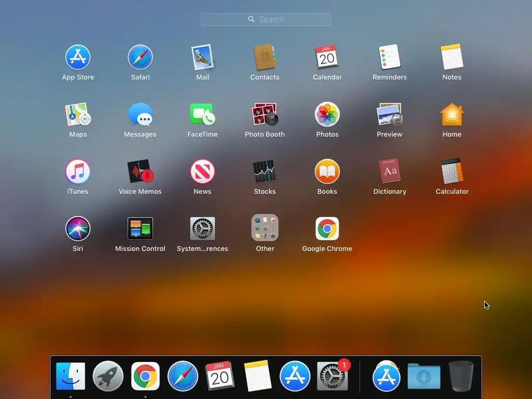Viewport: 532px width, 399px height.
Task: Open Chrome from the Dock
Action: (x=145, y=376)
